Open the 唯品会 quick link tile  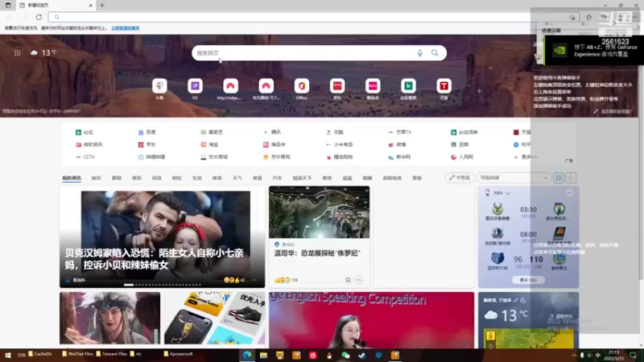(x=373, y=86)
